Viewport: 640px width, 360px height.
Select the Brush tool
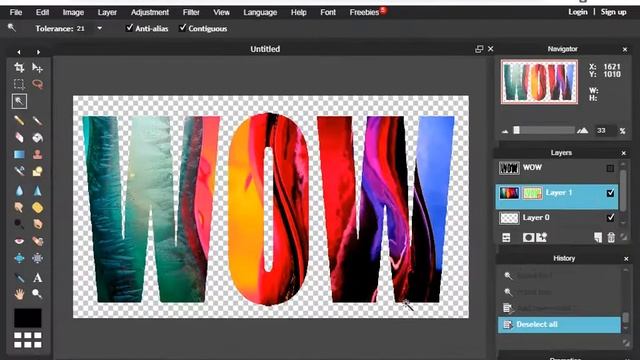38,120
